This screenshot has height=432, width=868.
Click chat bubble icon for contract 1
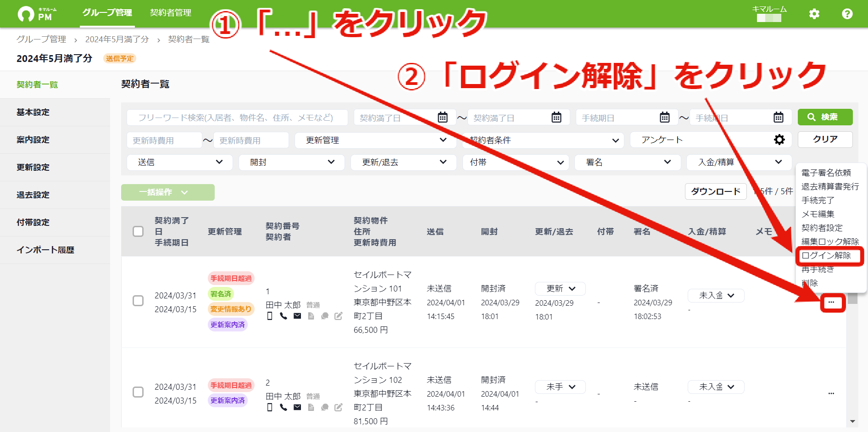click(325, 316)
